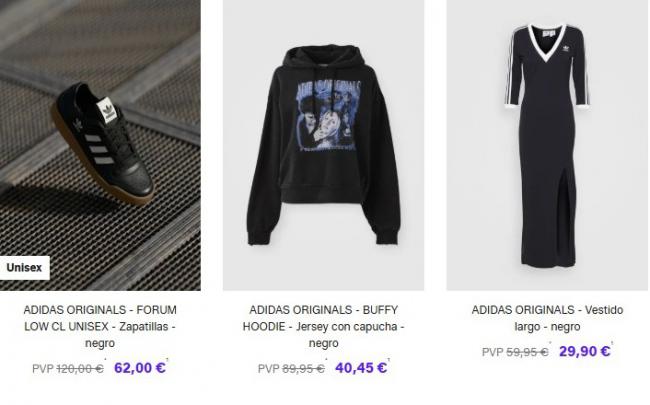The image size is (650, 405).
Task: Click the Adidas trefoil logo on sneaker tongue
Action: 106,111
